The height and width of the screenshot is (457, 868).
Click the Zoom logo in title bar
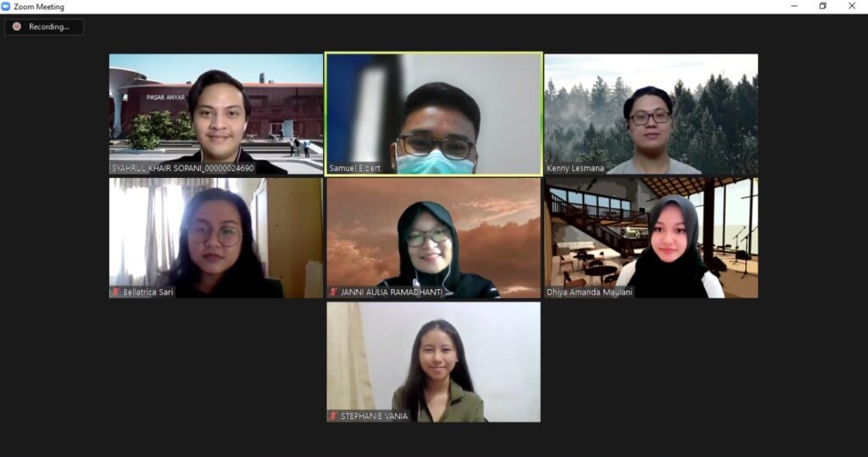pyautogui.click(x=6, y=7)
